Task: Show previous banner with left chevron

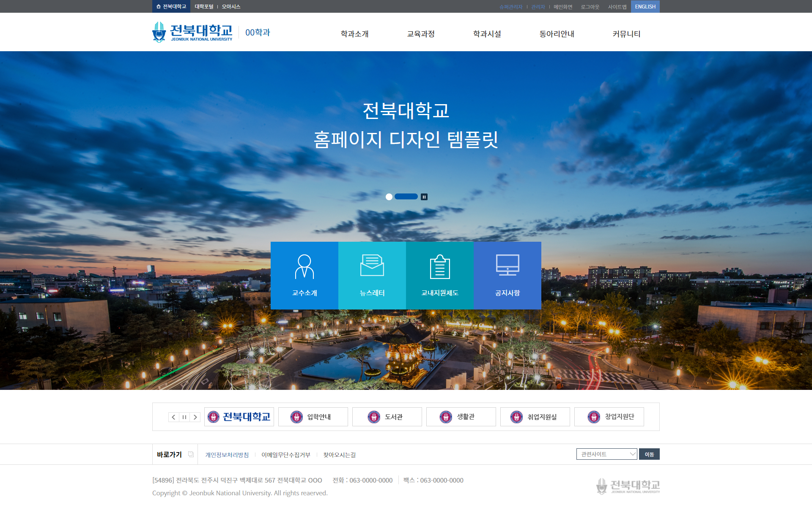Action: click(173, 417)
